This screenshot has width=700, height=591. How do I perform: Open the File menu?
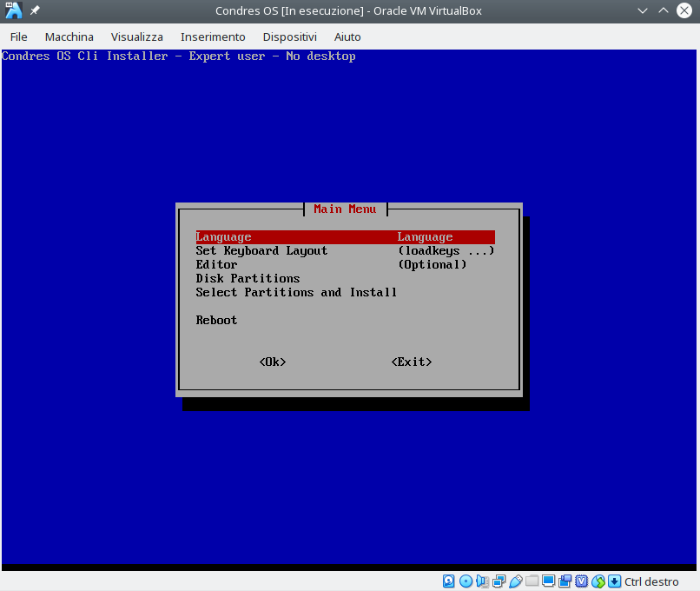[x=18, y=37]
